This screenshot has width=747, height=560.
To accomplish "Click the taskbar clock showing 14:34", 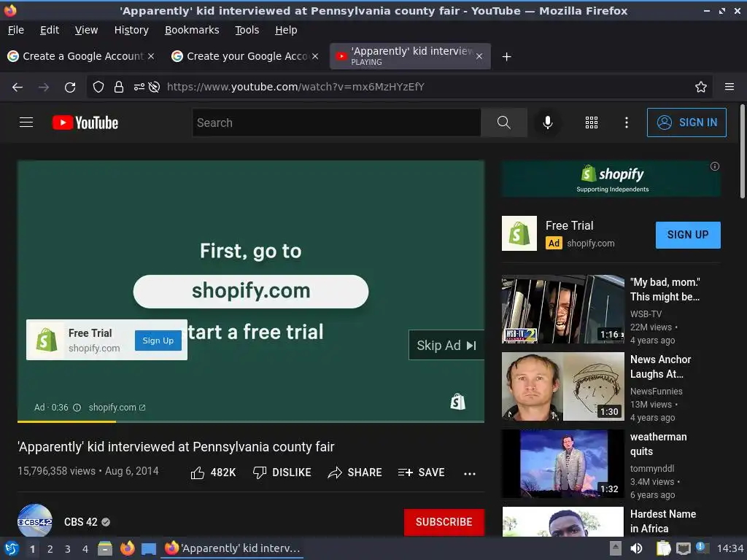I will [729, 548].
